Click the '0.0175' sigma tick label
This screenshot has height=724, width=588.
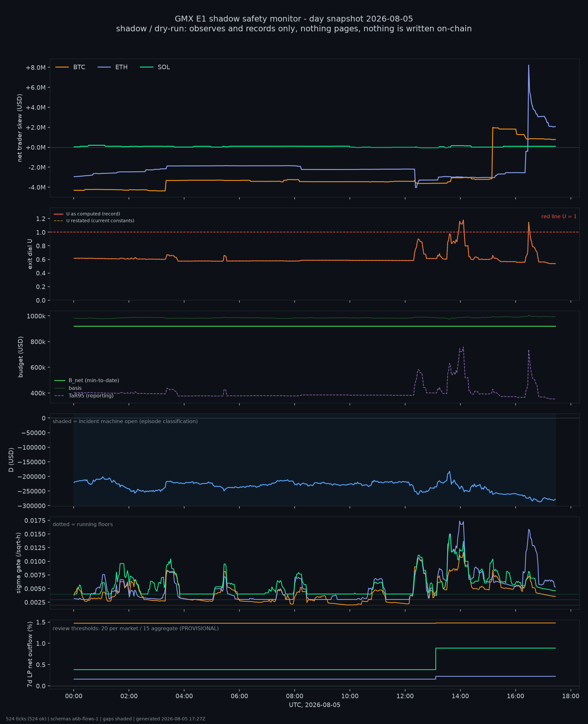click(35, 521)
